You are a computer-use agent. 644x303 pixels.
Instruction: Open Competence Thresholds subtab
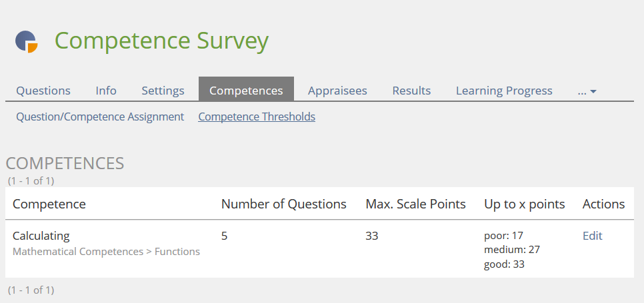coord(257,117)
